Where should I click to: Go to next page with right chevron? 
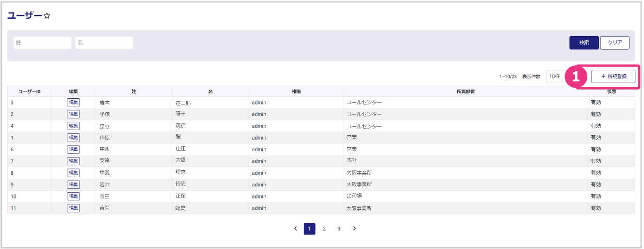(354, 229)
